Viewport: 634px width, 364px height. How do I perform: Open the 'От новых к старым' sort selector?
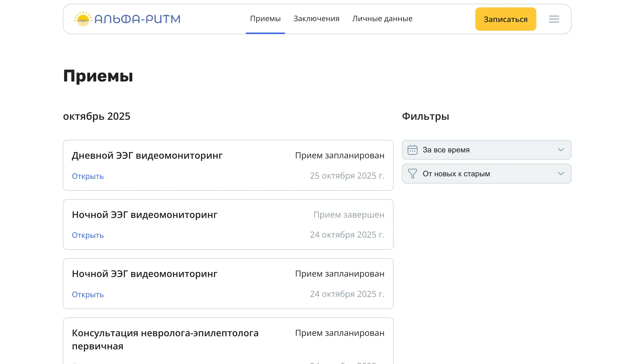486,174
